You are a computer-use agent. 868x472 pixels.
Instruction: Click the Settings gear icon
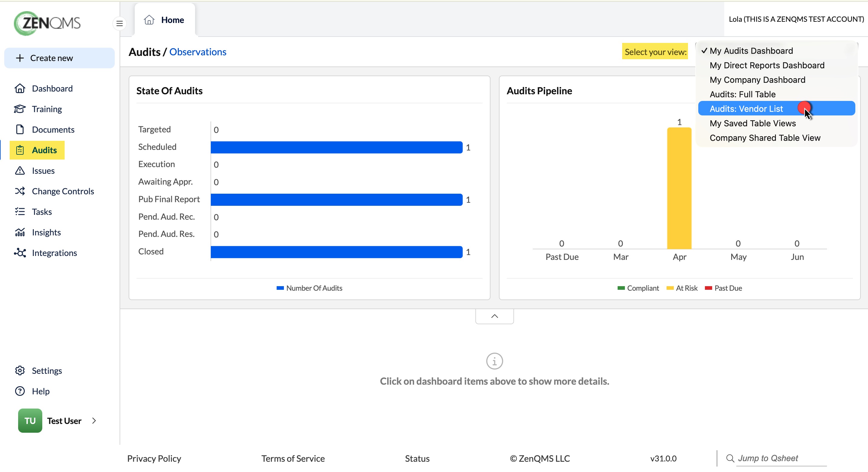(20, 370)
